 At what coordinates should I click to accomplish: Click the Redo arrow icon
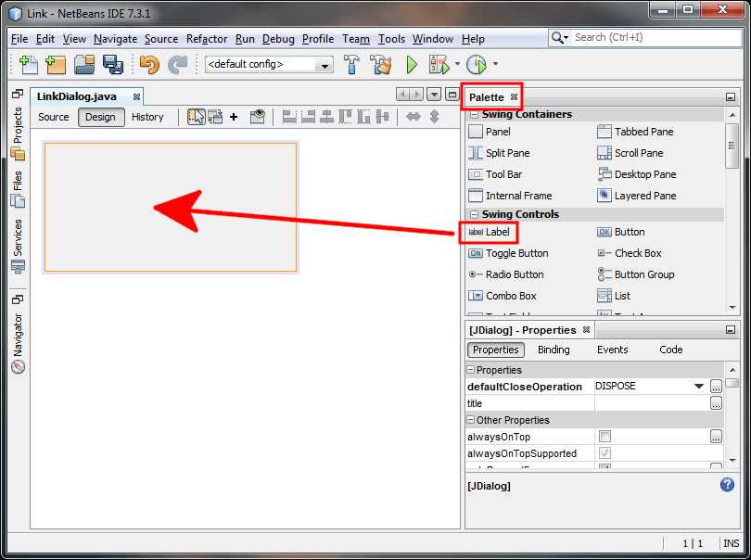click(177, 64)
